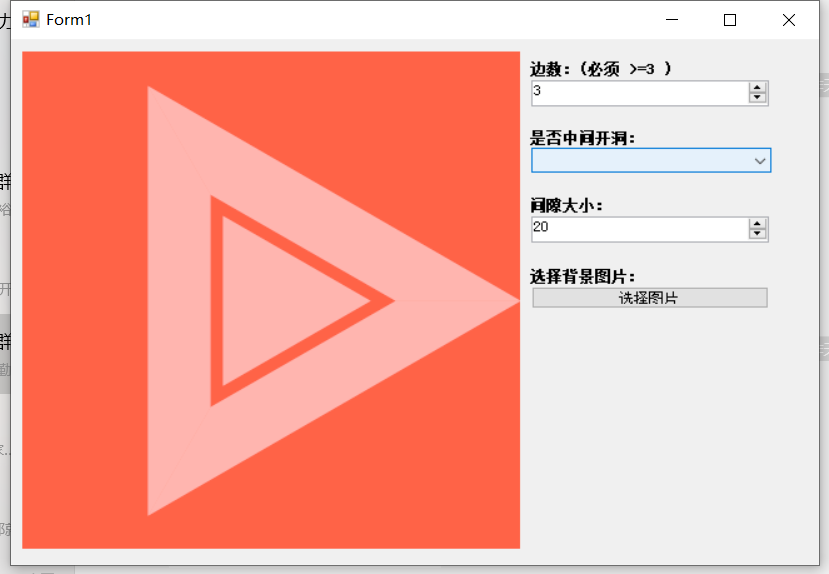Close the Form1 window
Viewport: 829px width, 574px height.
[x=789, y=20]
